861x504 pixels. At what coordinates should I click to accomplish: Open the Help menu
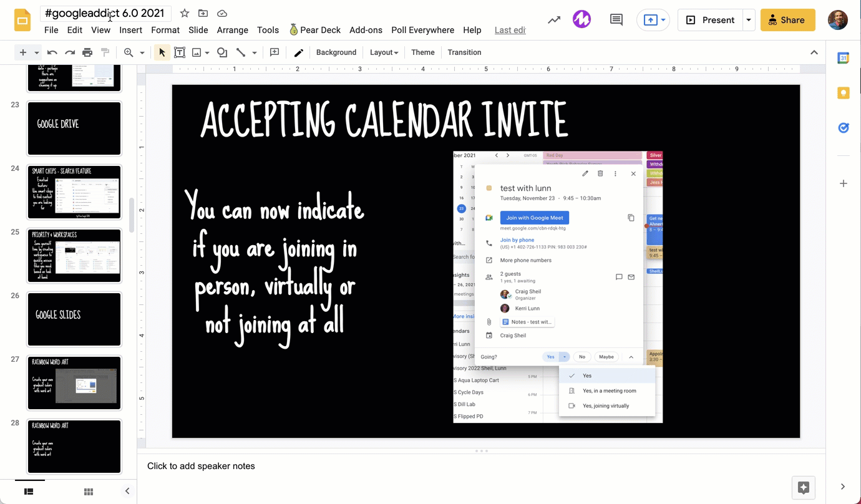[472, 30]
